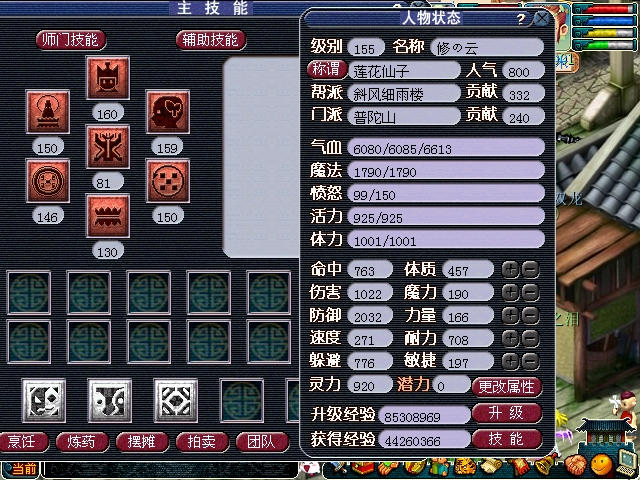640x480 pixels.
Task: Click the pagoda skill icon above 150
Action: click(x=48, y=112)
